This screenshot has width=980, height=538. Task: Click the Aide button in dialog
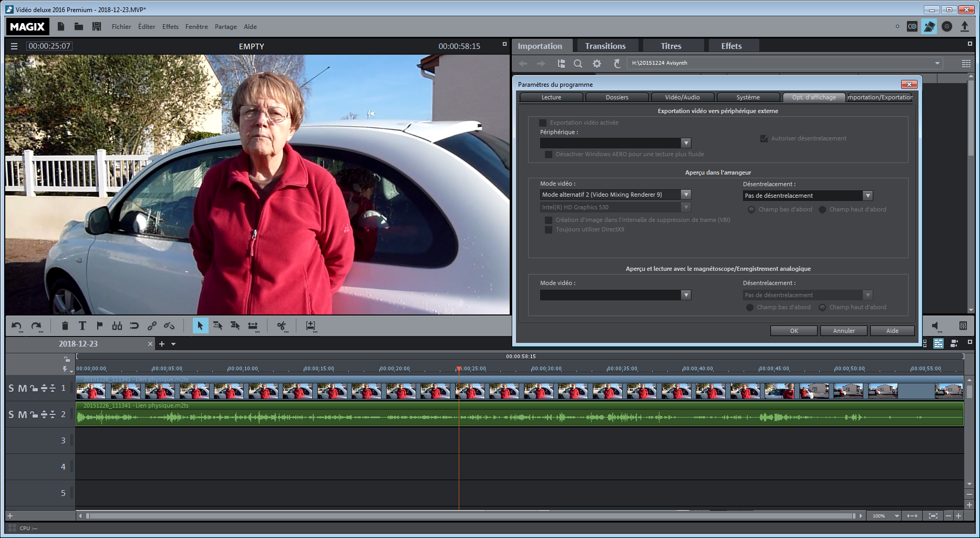pos(892,331)
